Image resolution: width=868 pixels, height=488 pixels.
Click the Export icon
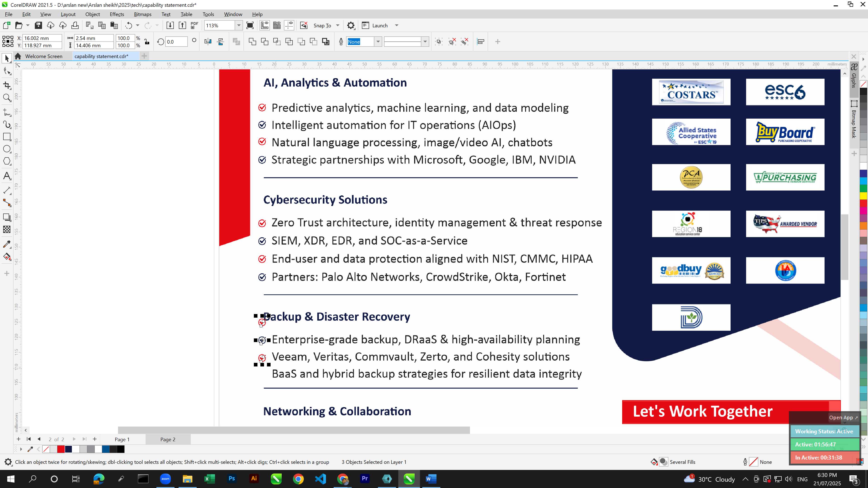tap(182, 25)
